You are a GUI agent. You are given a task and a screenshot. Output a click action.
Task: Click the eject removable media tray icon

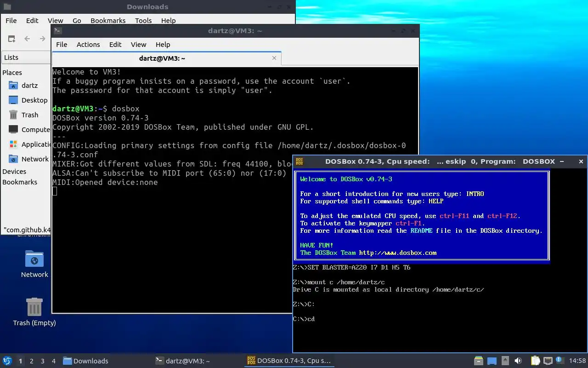(x=505, y=361)
